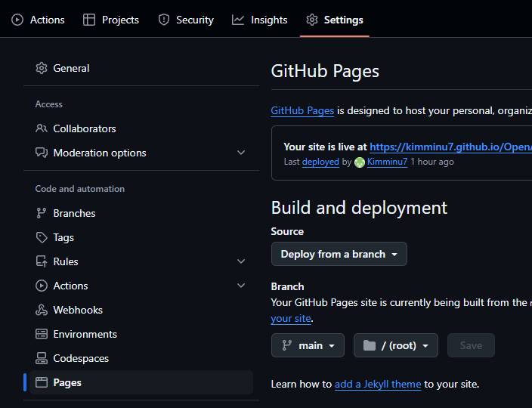Click the sidebar Actions play icon
Image resolution: width=532 pixels, height=408 pixels.
[x=42, y=286]
